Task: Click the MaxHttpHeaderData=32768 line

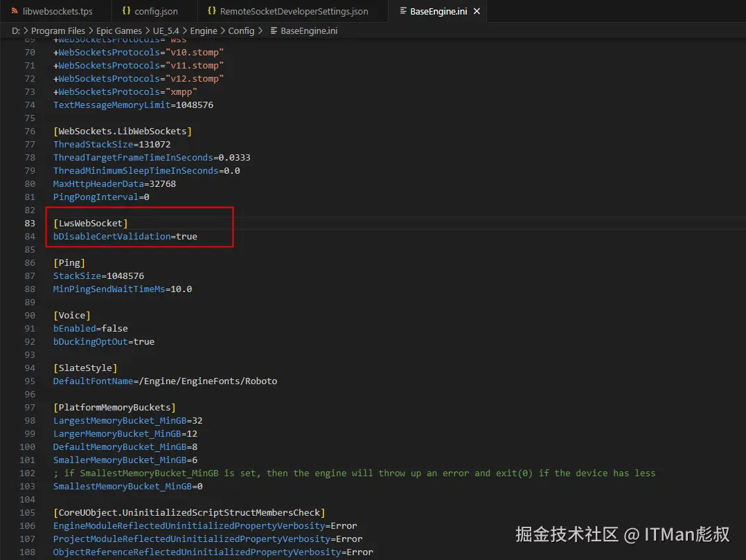Action: tap(114, 183)
